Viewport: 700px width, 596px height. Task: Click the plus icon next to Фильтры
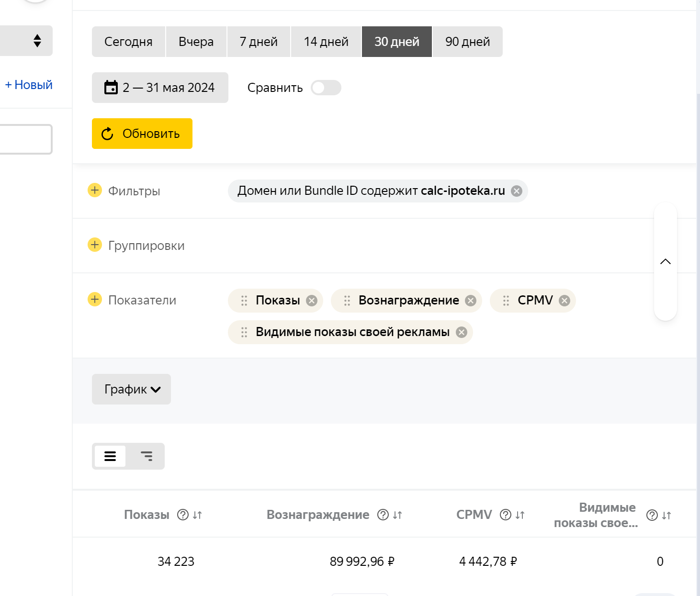coord(95,191)
